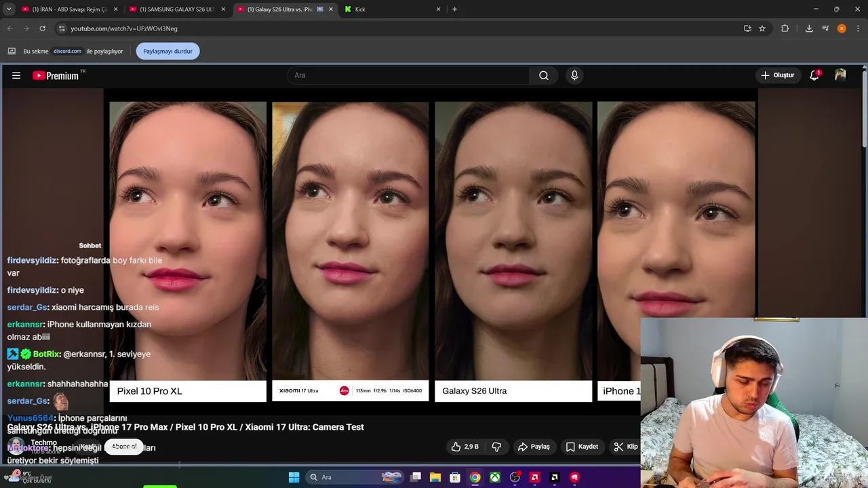
Task: Click the Chrome icon in the taskbar
Action: pyautogui.click(x=475, y=477)
